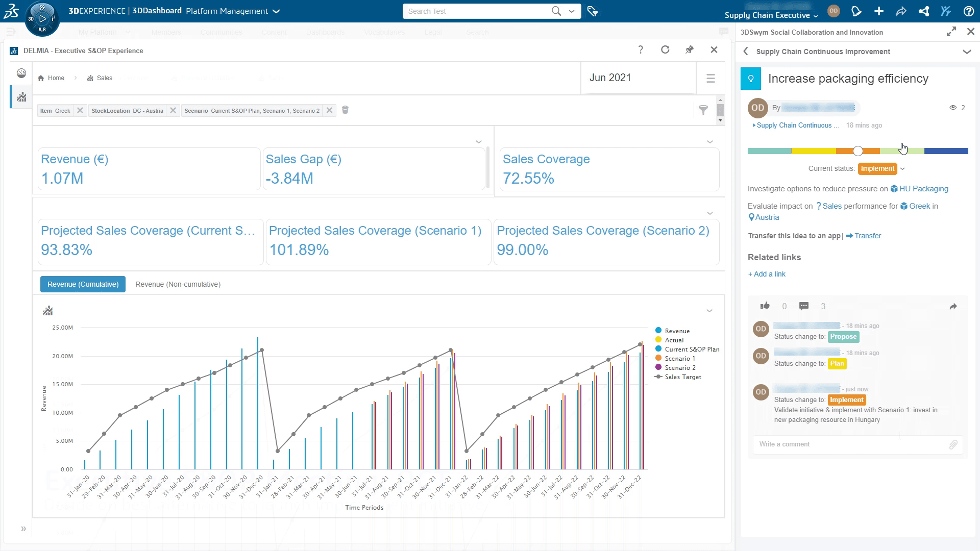The image size is (980, 551).
Task: Open HU Packaging link
Action: pos(919,189)
